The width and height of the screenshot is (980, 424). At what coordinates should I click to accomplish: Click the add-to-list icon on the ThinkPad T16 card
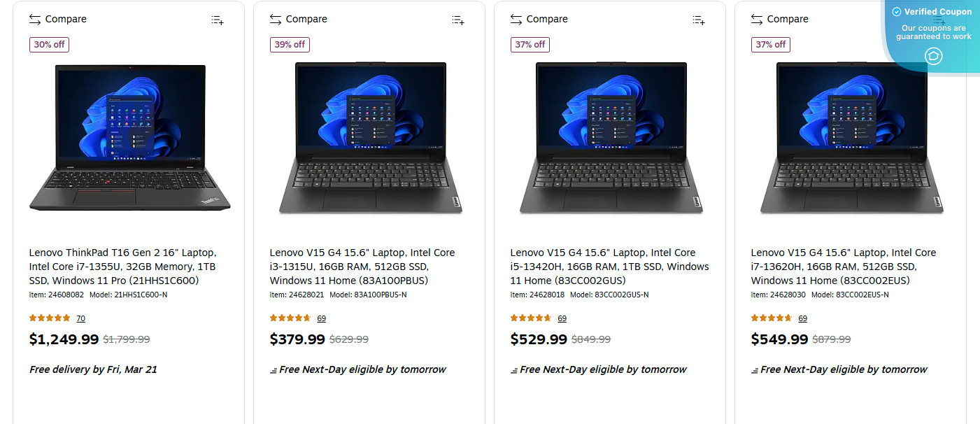(217, 20)
